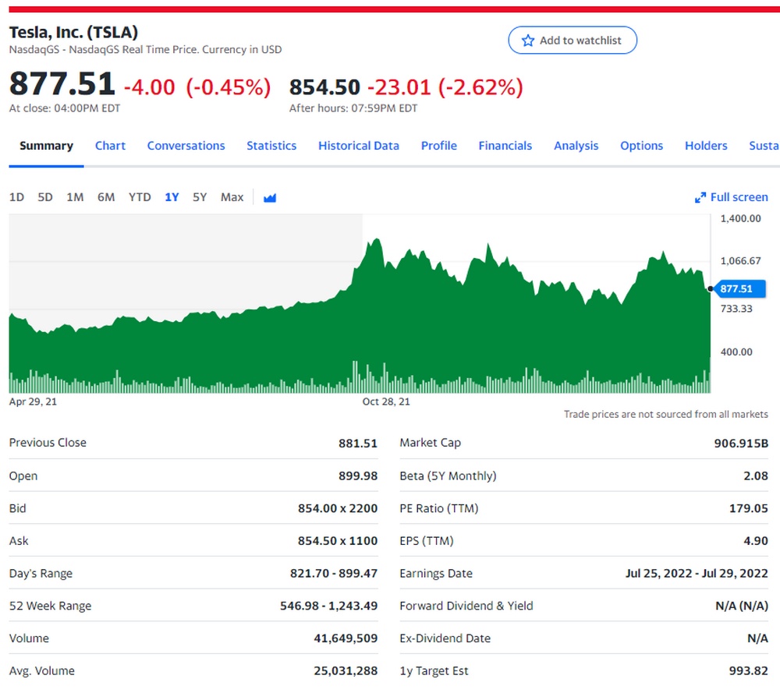780x700 pixels.
Task: Click the Tesla, Inc. (TSLA) title
Action: tap(73, 32)
